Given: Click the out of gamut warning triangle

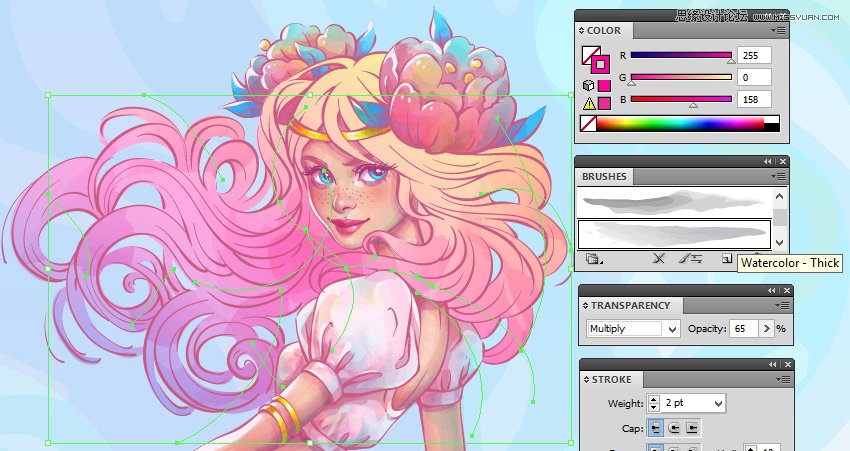Looking at the screenshot, I should pyautogui.click(x=589, y=104).
